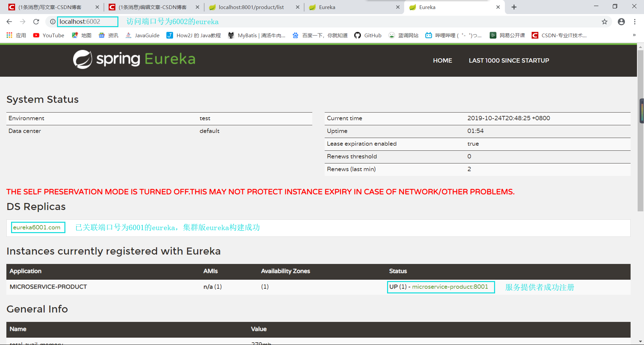Open a new tab with the plus button

click(514, 7)
